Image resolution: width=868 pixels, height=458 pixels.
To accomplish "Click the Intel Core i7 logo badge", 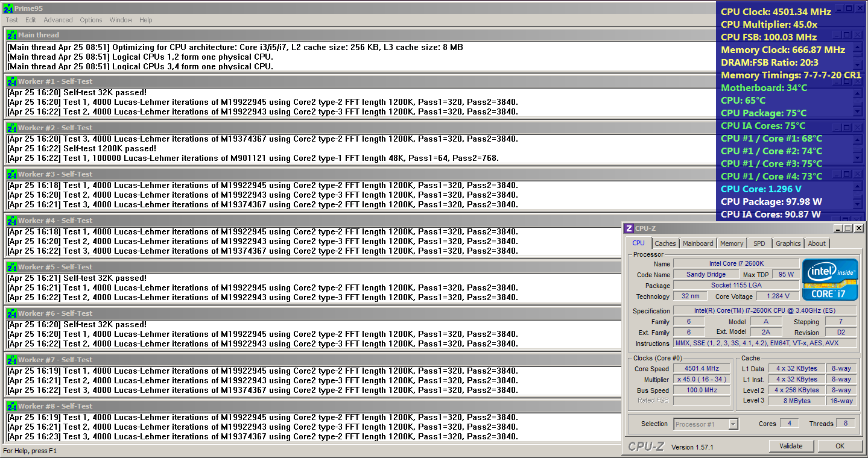I will point(829,279).
